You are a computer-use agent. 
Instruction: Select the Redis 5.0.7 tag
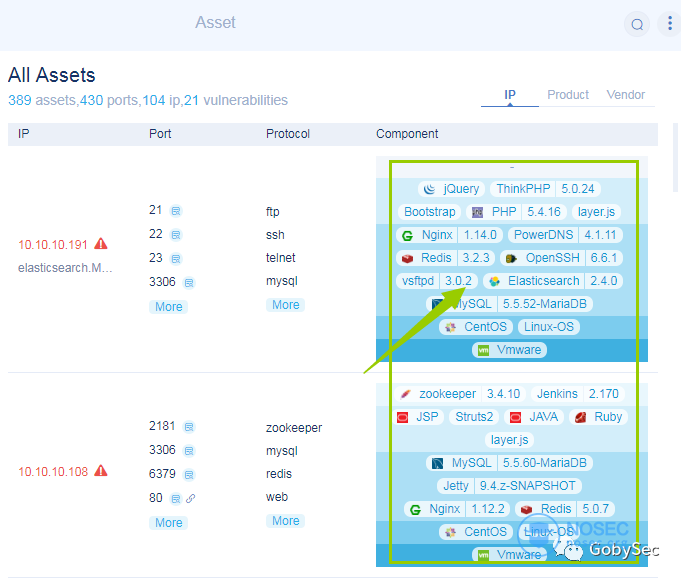coord(565,509)
